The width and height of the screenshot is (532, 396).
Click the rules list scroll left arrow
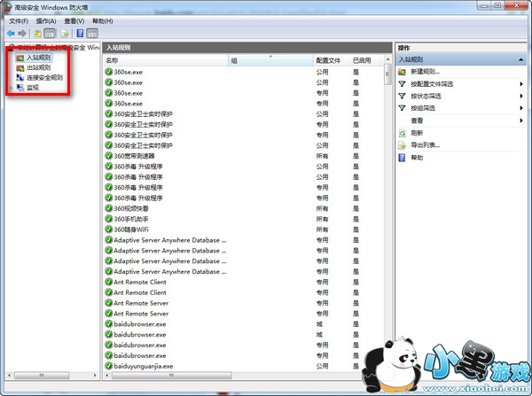[x=107, y=376]
